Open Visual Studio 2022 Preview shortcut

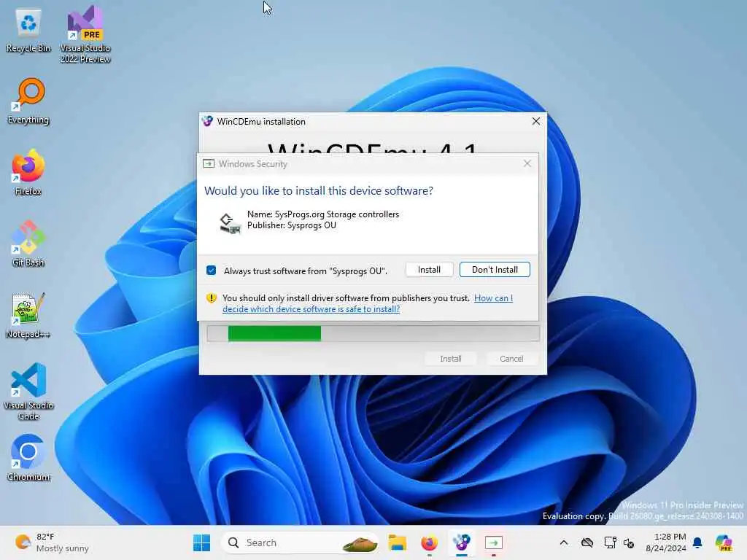(x=85, y=34)
